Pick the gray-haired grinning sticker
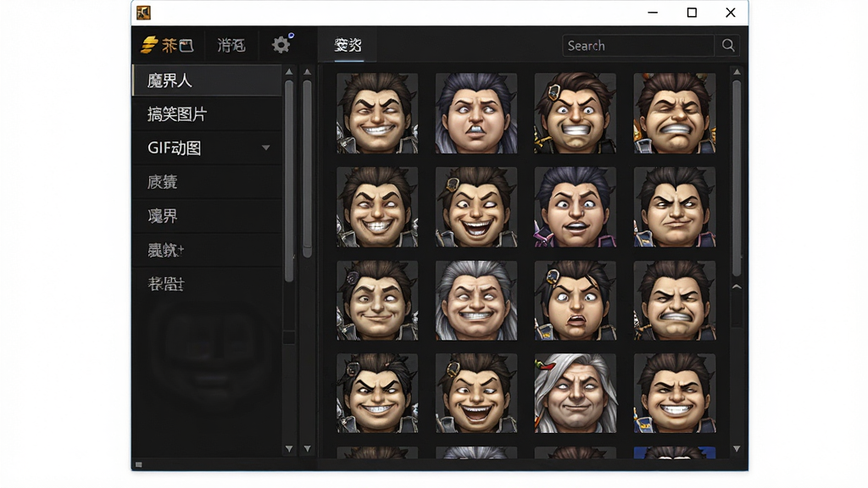The width and height of the screenshot is (868, 488). click(x=476, y=301)
